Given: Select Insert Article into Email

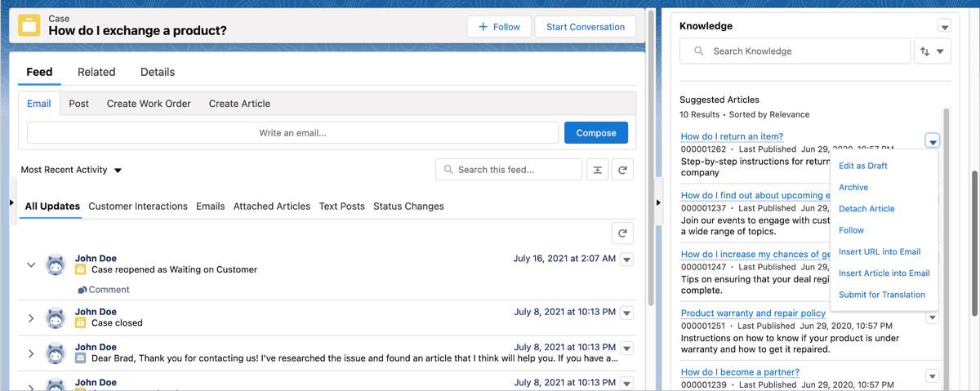Looking at the screenshot, I should click(x=884, y=273).
